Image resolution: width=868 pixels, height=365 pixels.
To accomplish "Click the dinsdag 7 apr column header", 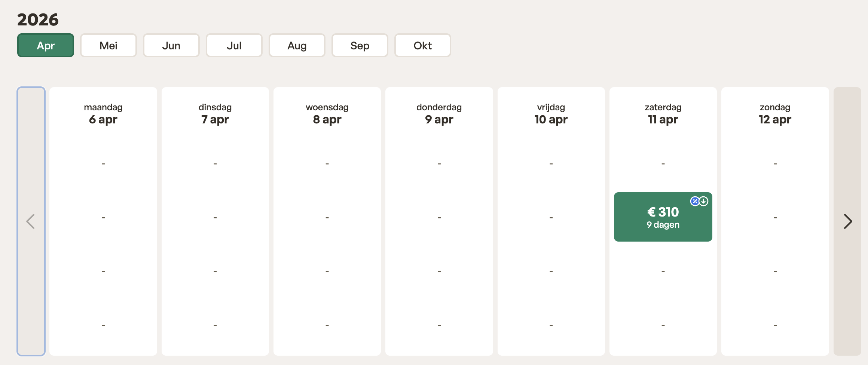I will [x=215, y=114].
